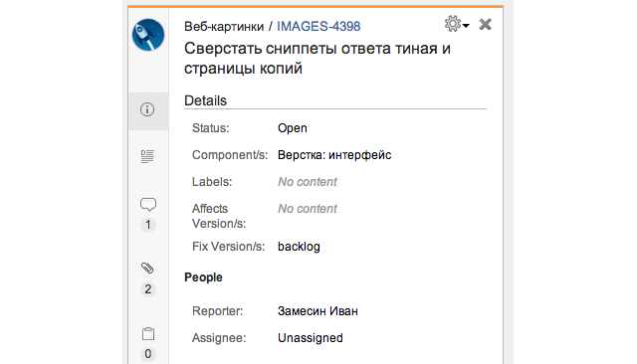Click the Affects Version No content field
637x364 pixels.
(308, 209)
